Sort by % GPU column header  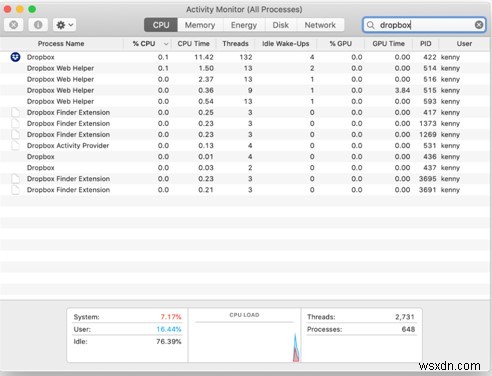341,44
